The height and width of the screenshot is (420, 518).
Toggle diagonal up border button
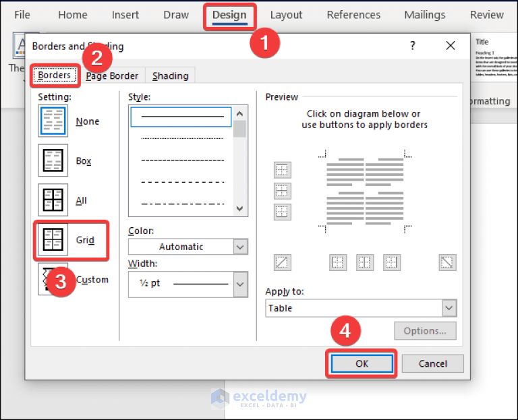click(x=283, y=262)
